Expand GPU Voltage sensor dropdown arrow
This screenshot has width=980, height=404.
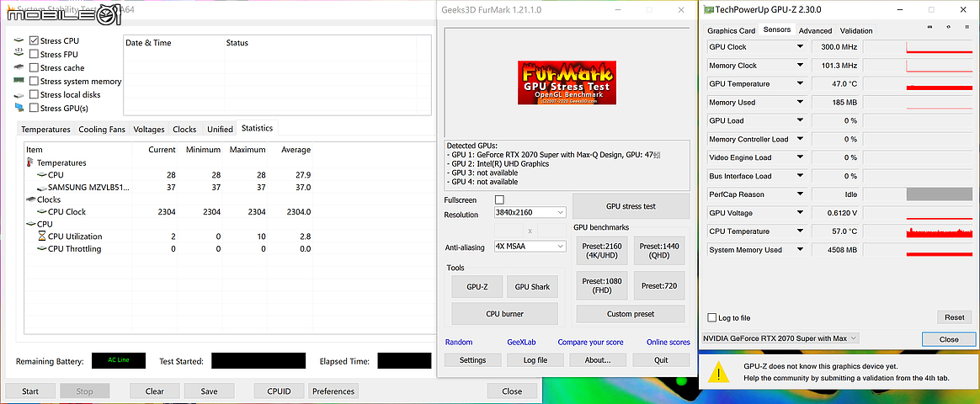point(799,213)
